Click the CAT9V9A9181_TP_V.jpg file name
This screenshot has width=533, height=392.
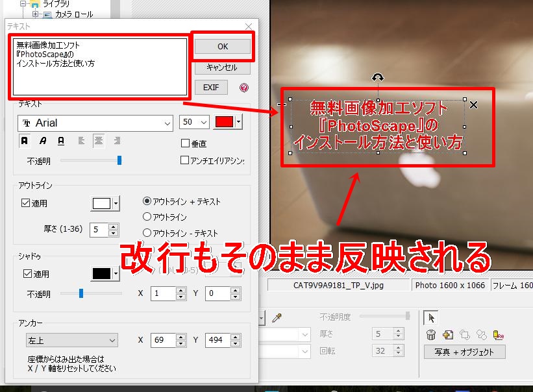click(339, 286)
